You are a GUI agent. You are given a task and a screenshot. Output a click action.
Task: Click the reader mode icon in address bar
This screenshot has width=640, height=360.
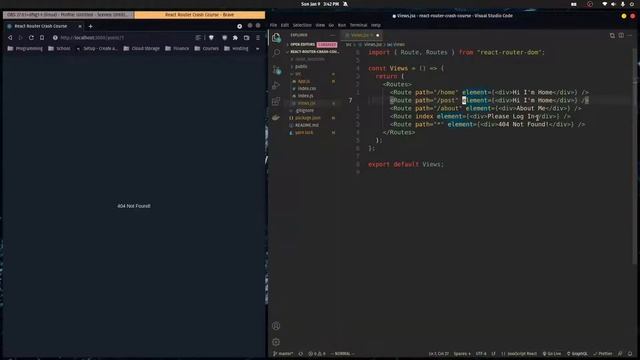pos(198,38)
